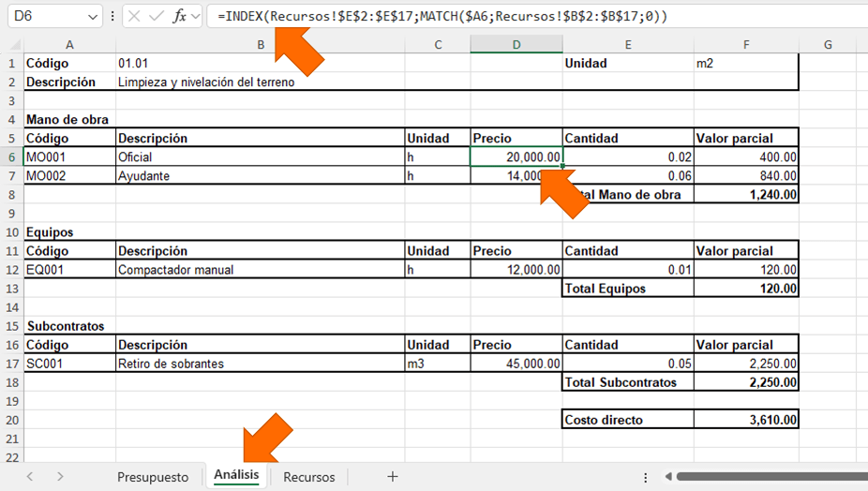Viewport: 868px width, 491px height.
Task: Select the Ayudante description cell
Action: (261, 176)
